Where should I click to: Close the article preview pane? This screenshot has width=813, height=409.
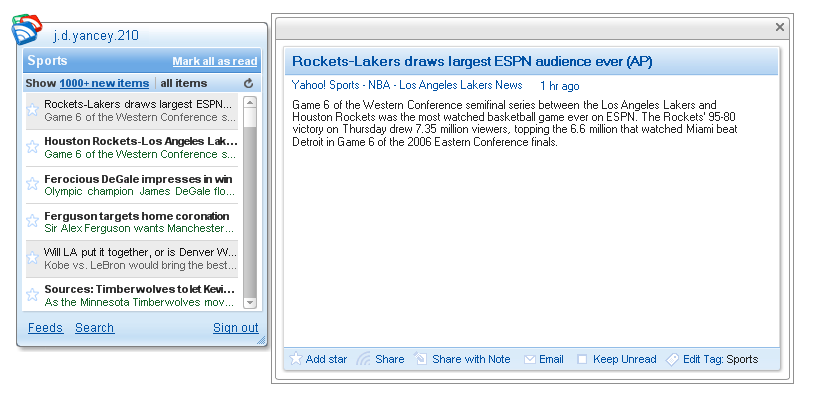point(779,27)
